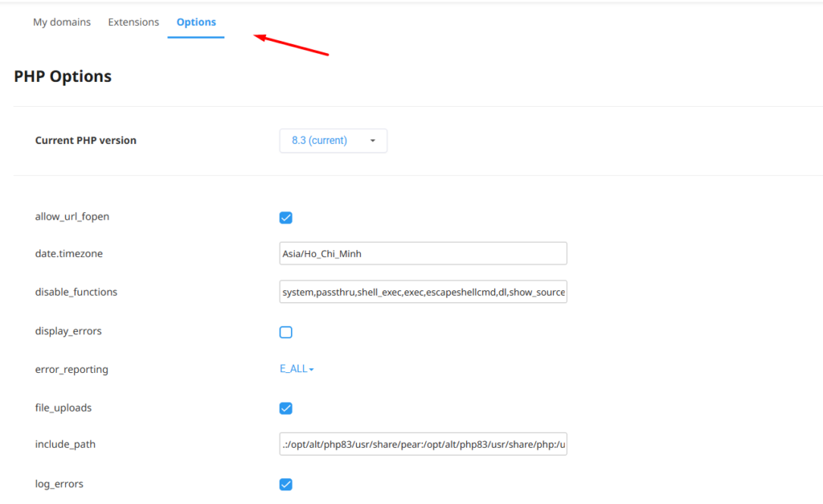Viewport: 823px width, 504px height.
Task: Uncheck the allow_url_fopen checkbox
Action: pos(286,218)
